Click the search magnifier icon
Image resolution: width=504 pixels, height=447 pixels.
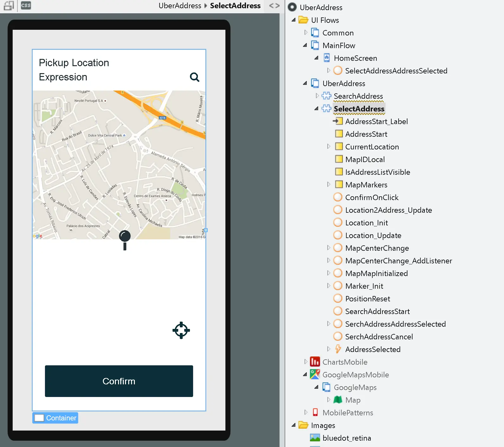click(x=194, y=77)
